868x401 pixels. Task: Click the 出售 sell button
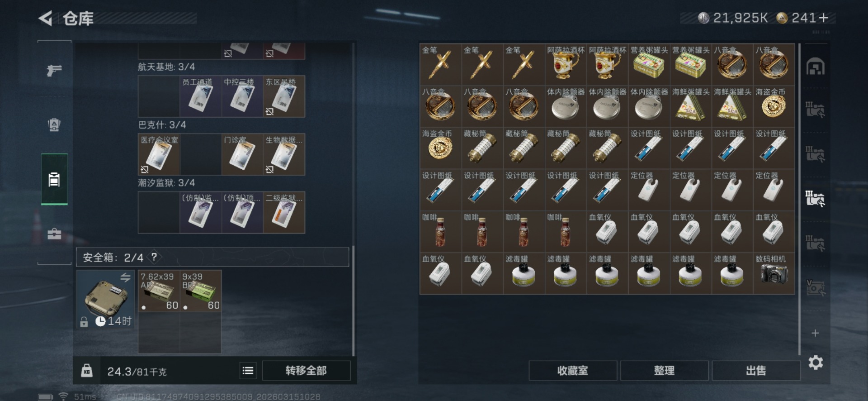755,371
